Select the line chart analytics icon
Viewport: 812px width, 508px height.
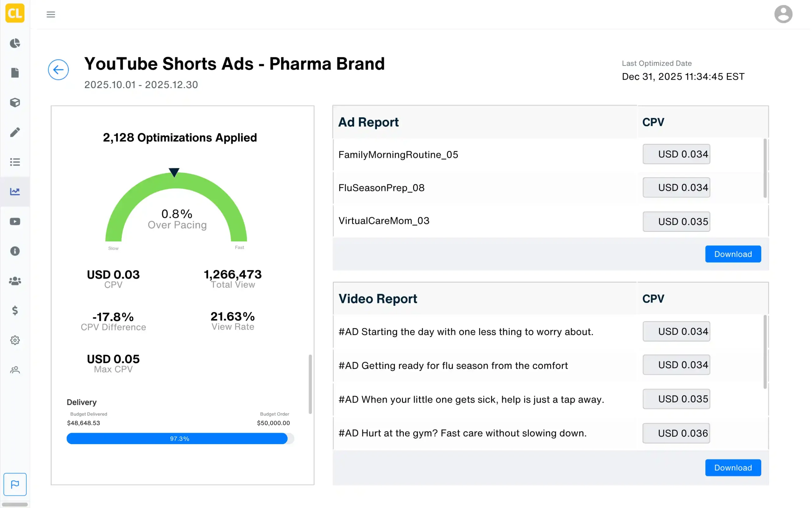15,191
